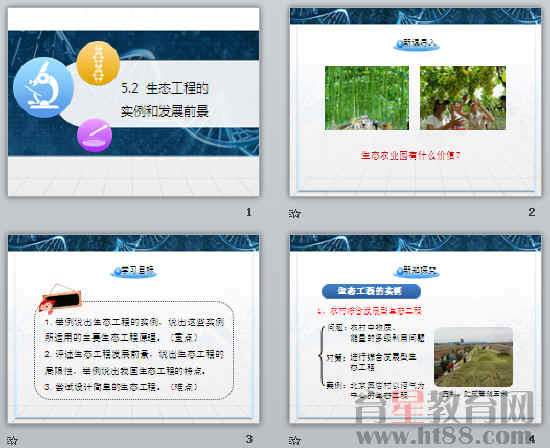This screenshot has height=448, width=550.
Task: Click the blue microscope icon
Action: coord(43,88)
